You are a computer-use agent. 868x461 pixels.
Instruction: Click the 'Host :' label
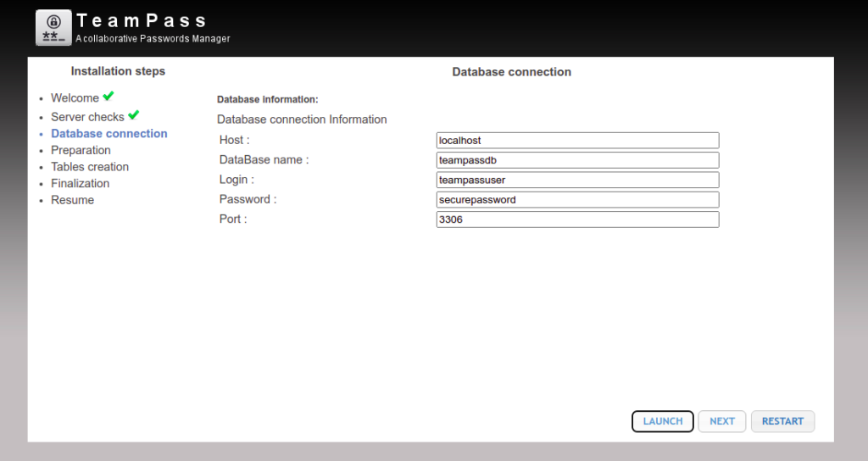click(234, 140)
